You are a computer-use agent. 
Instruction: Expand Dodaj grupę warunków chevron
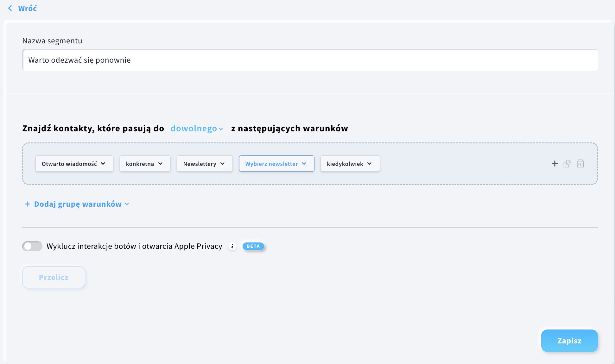pyautogui.click(x=127, y=204)
